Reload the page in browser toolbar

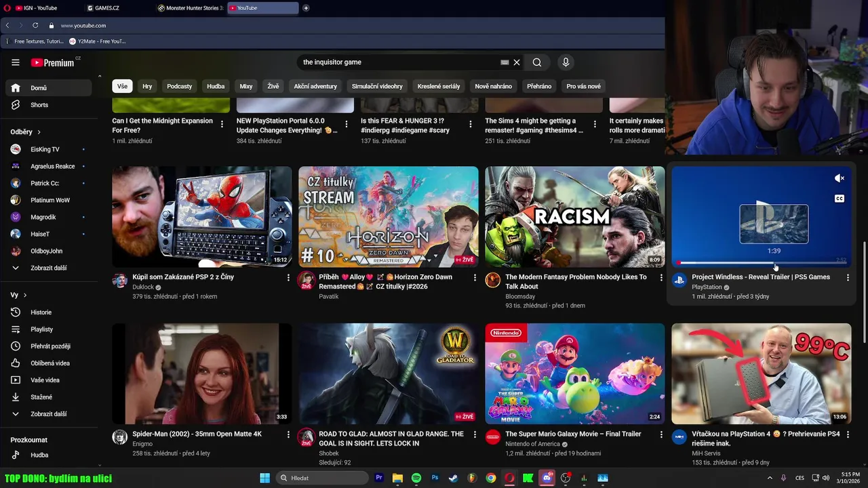(35, 26)
